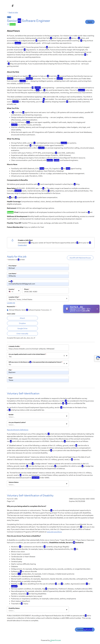Remove the uploaded resume docx file
The height and width of the screenshot is (644, 100).
tap(51, 310)
